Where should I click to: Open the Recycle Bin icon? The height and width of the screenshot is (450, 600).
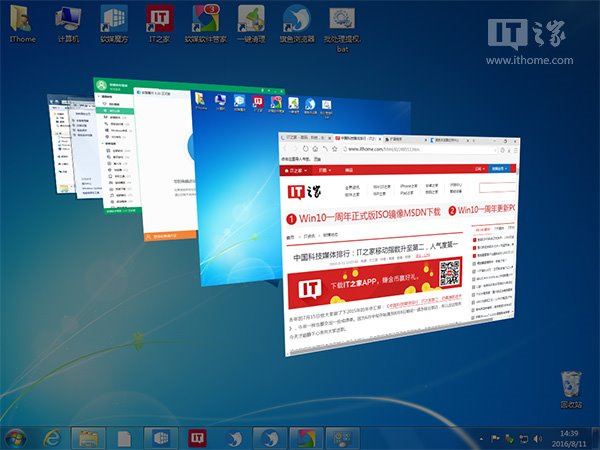pyautogui.click(x=571, y=384)
